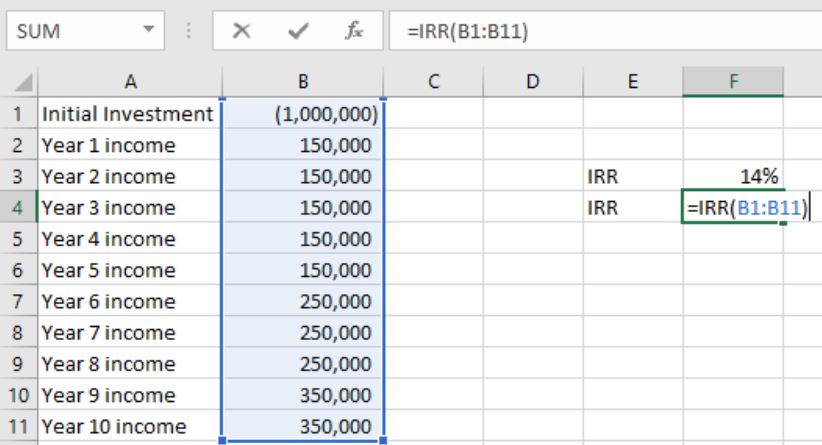Click the 250,000 value beside Year 6 income
The width and height of the screenshot is (822, 445).
303,301
